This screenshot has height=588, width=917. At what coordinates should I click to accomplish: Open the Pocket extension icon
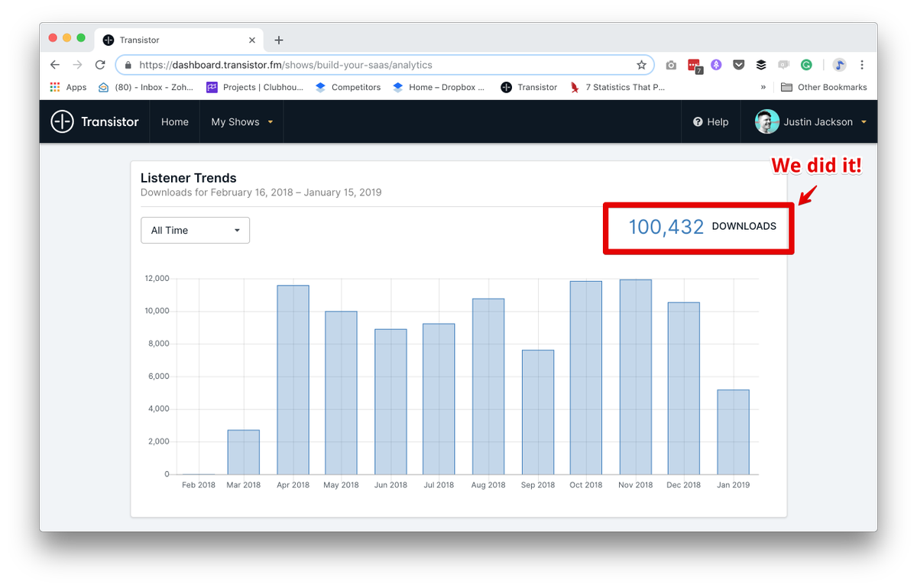(738, 65)
